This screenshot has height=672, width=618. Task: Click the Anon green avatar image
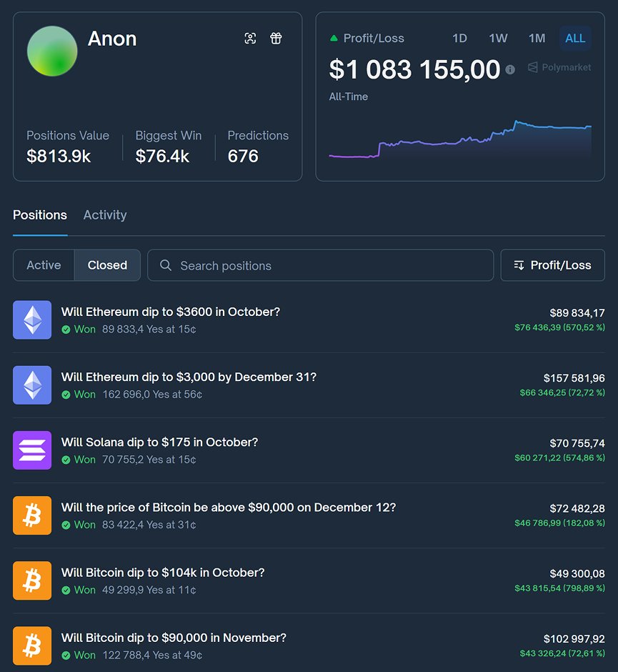(x=52, y=51)
